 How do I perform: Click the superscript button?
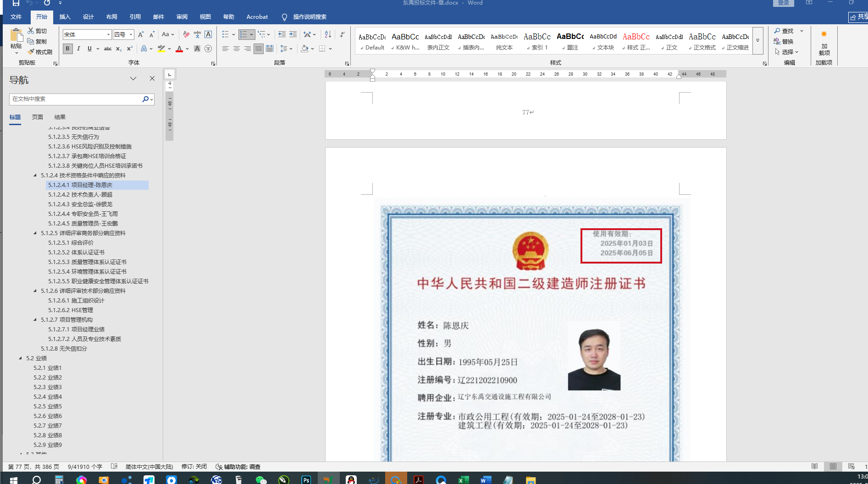pyautogui.click(x=130, y=49)
